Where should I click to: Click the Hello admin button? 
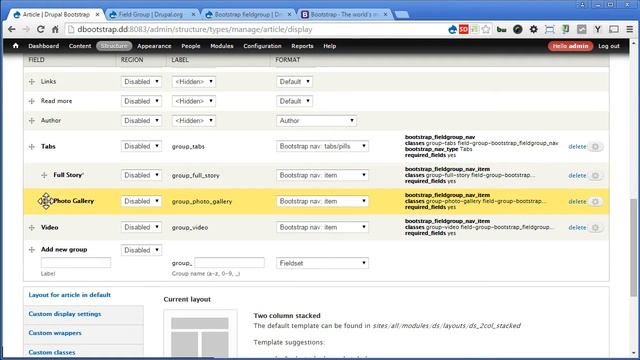[x=570, y=46]
